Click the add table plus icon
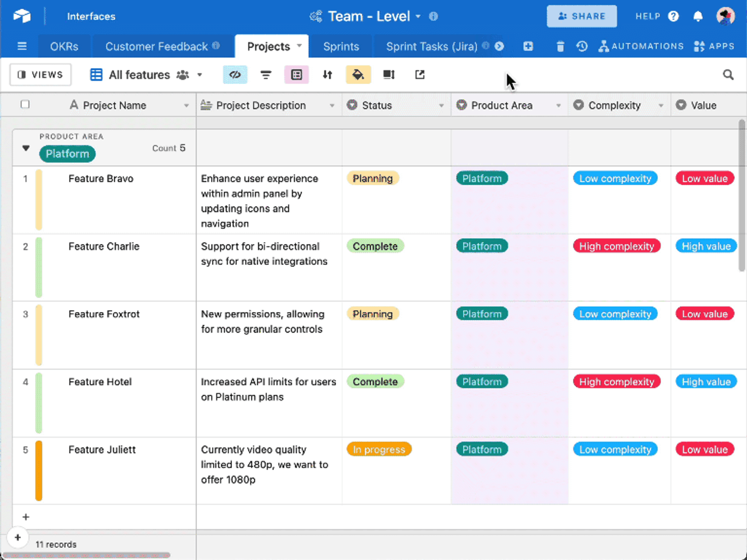The image size is (747, 560). pos(528,46)
